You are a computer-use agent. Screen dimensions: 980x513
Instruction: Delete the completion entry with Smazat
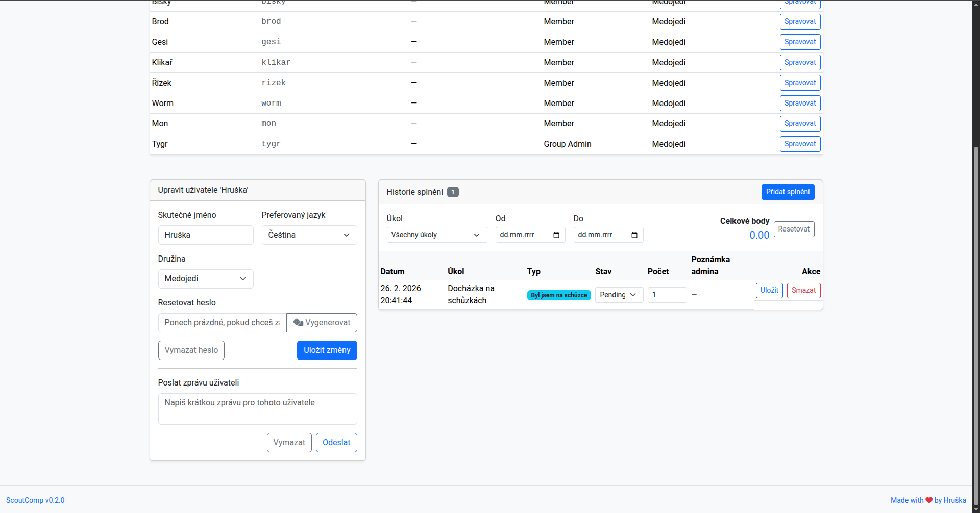coord(803,291)
